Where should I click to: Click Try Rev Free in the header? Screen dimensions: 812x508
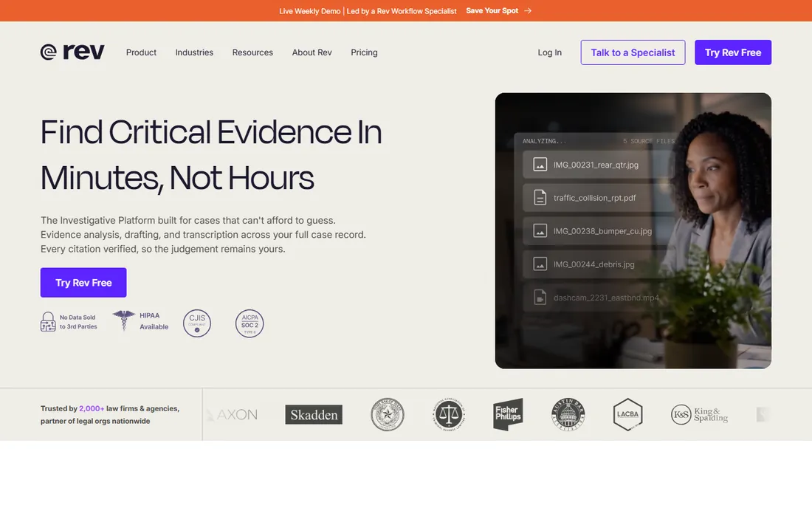733,52
